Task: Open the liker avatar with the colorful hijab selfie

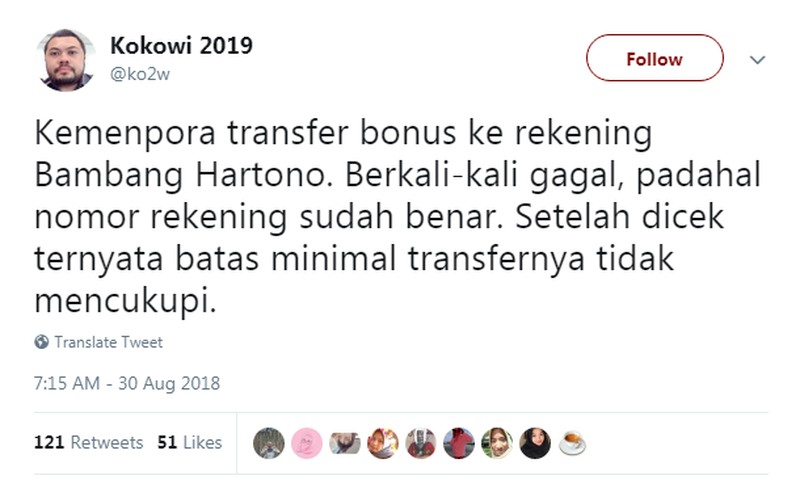Action: click(383, 443)
